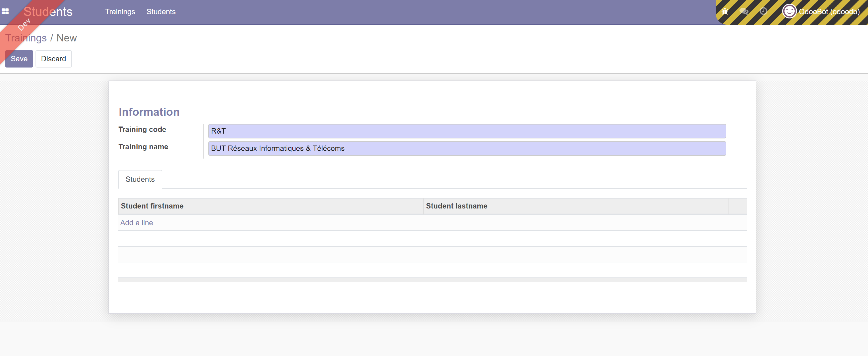Focus the Training code field
Image resolution: width=868 pixels, height=356 pixels.
pos(467,131)
